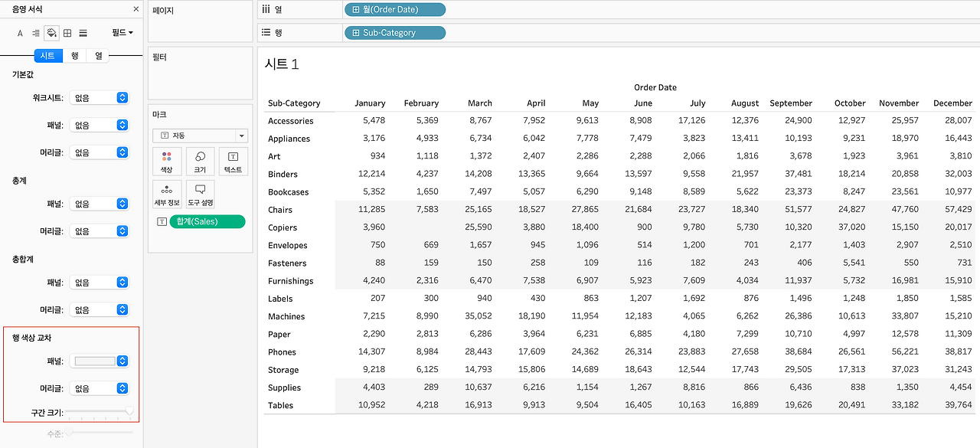The width and height of the screenshot is (980, 448).
Task: Open the borders formatting icon
Action: [x=67, y=33]
